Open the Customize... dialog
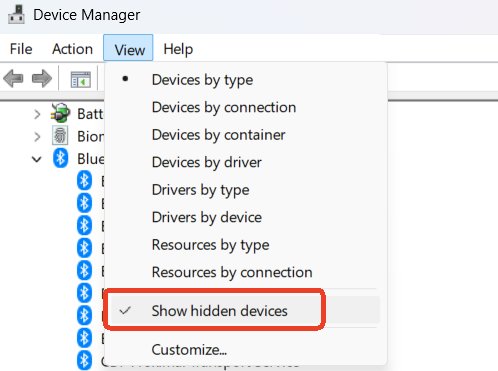This screenshot has width=498, height=371. point(245,350)
